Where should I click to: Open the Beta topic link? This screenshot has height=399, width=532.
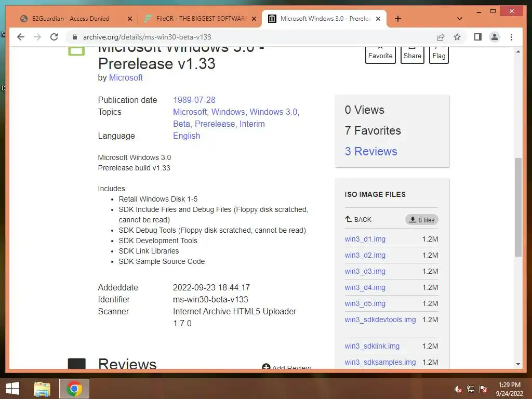point(182,124)
